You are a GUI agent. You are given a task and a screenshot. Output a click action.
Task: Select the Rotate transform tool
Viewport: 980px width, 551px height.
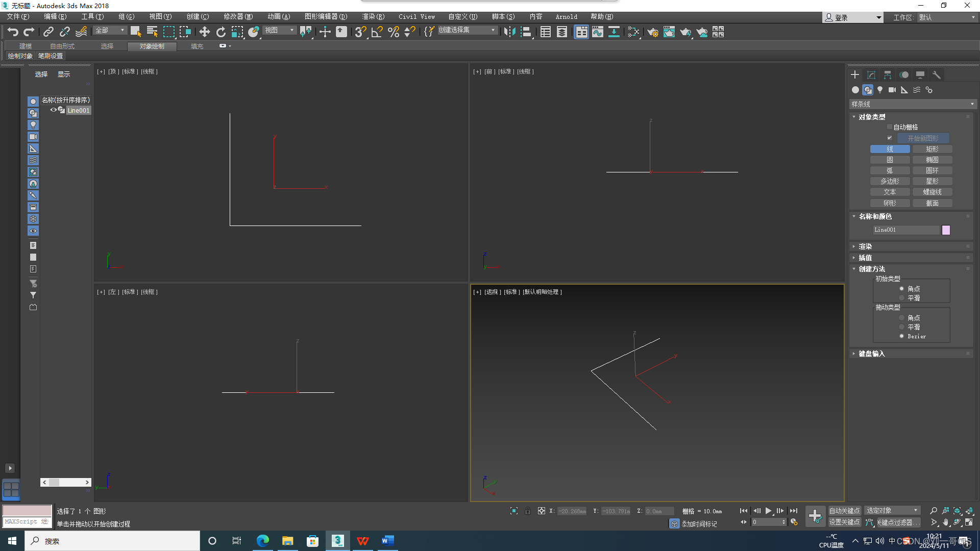click(220, 32)
